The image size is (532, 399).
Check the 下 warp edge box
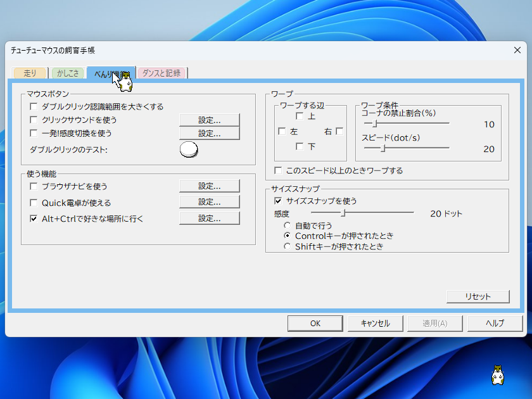tap(300, 146)
